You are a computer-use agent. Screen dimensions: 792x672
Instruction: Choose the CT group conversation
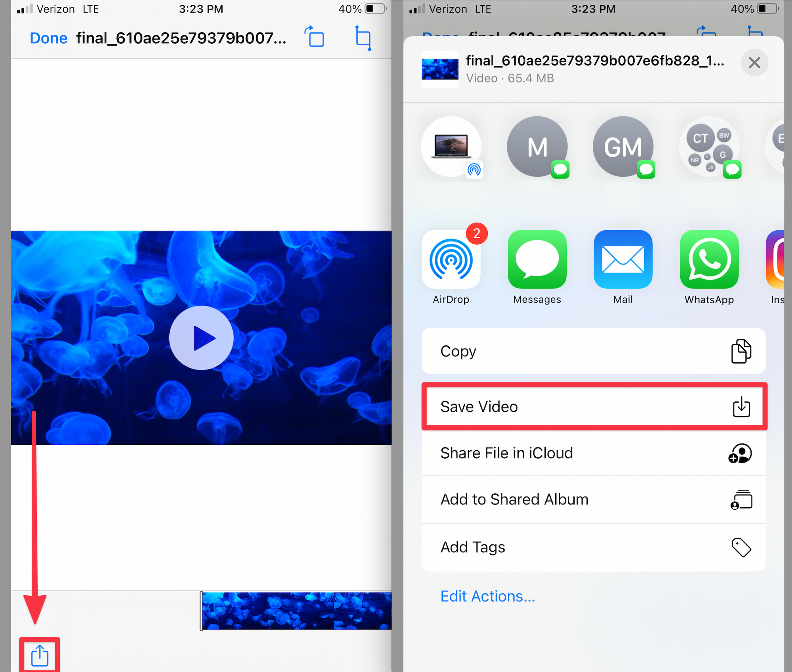pos(709,147)
